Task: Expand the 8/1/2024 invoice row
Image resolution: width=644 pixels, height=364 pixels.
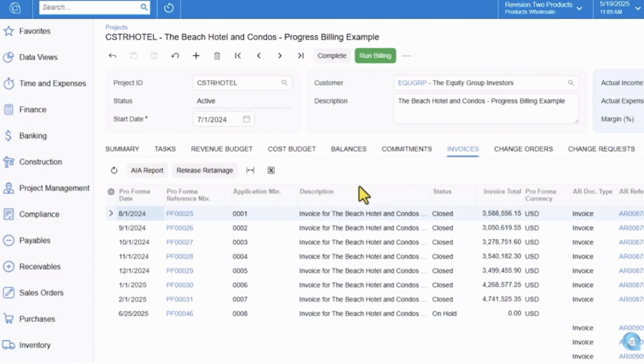Action: click(x=111, y=213)
